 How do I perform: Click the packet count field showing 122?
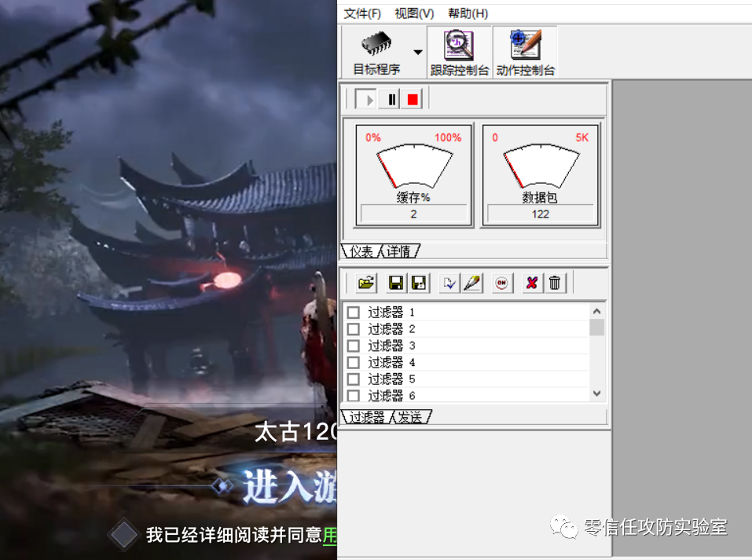541,214
